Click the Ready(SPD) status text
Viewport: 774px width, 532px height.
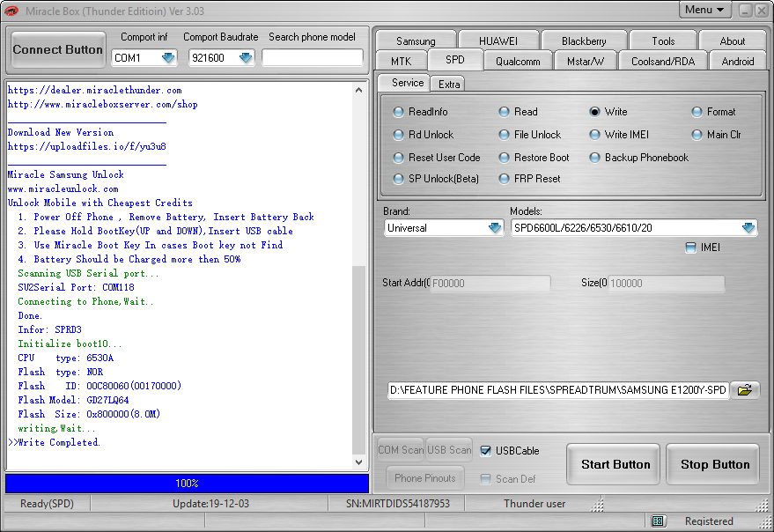47,504
